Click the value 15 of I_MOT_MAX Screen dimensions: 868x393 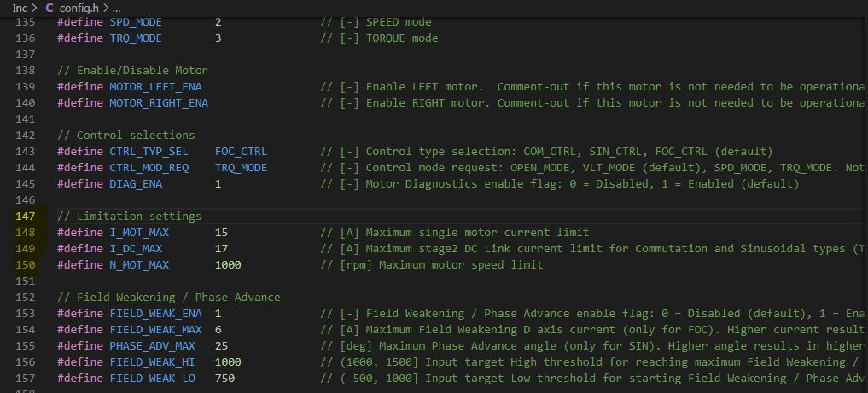(221, 233)
